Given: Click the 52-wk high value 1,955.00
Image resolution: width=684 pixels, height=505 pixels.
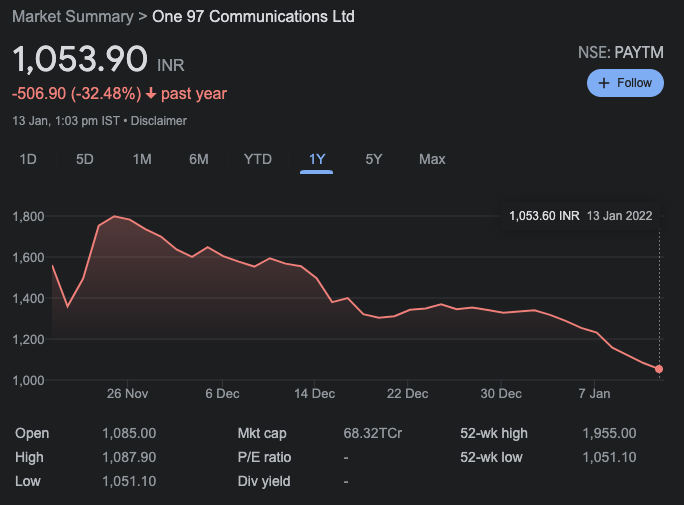Looking at the screenshot, I should (609, 433).
